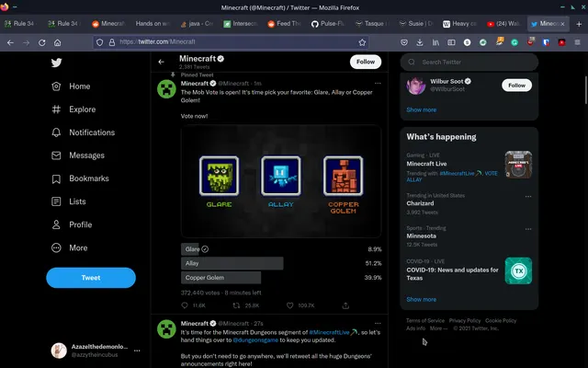Open Notifications in sidebar
The height and width of the screenshot is (368, 588).
pos(83,132)
